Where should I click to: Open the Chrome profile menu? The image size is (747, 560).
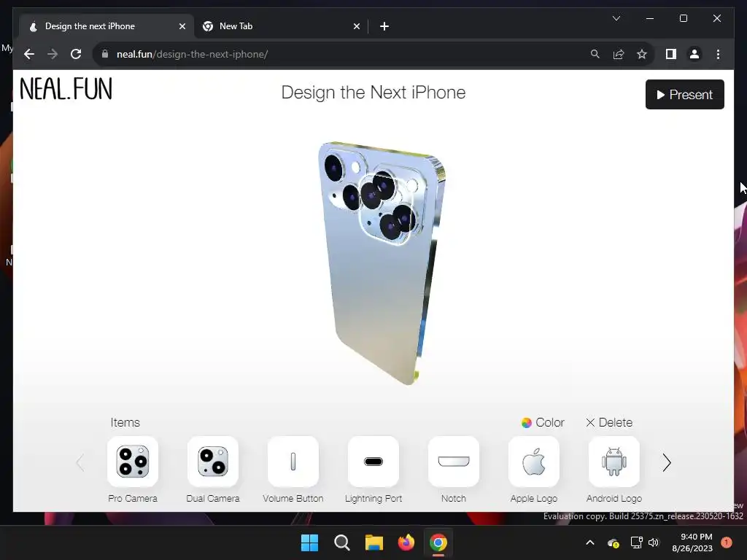point(694,54)
